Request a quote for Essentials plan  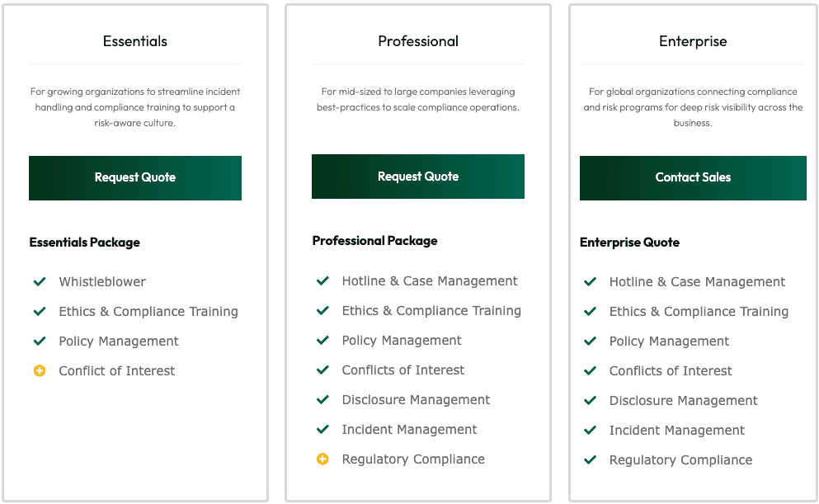pyautogui.click(x=135, y=177)
